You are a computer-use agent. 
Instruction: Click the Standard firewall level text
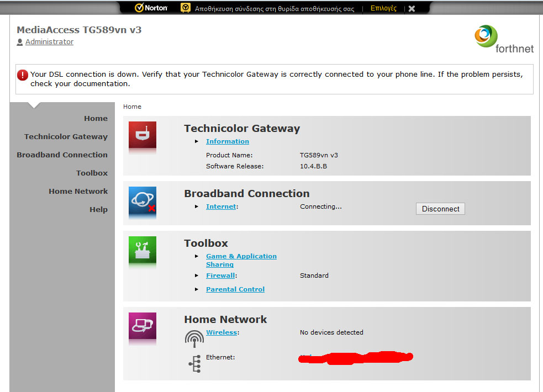[x=314, y=276]
